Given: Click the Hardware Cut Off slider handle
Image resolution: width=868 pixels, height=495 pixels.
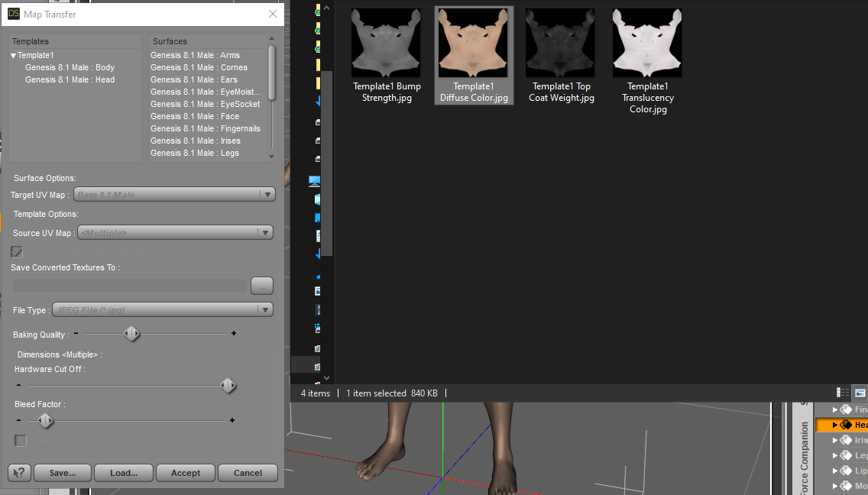Looking at the screenshot, I should (228, 385).
